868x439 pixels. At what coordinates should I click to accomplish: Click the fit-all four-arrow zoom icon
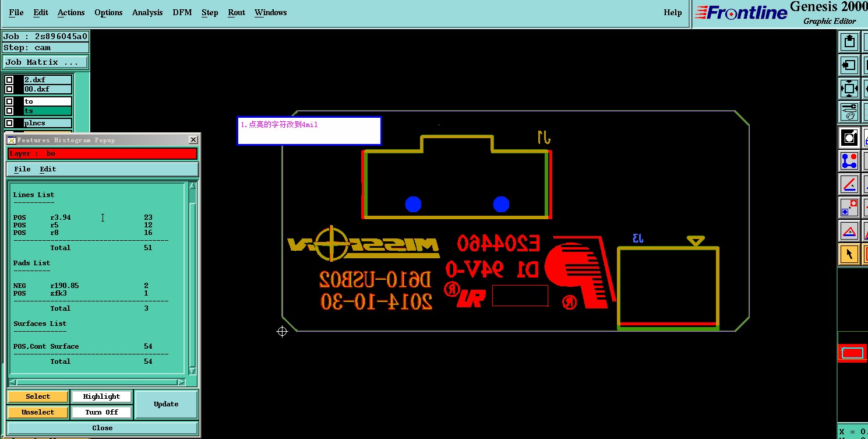click(x=849, y=89)
